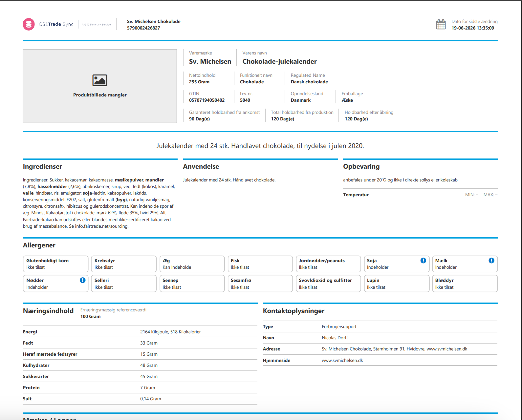The width and height of the screenshot is (522, 420).
Task: Click the Sesamfrø allergen card
Action: 260,283
